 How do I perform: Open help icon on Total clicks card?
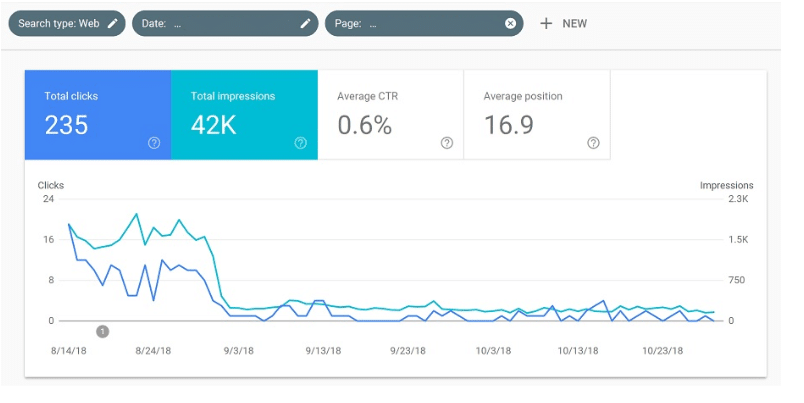[x=154, y=143]
